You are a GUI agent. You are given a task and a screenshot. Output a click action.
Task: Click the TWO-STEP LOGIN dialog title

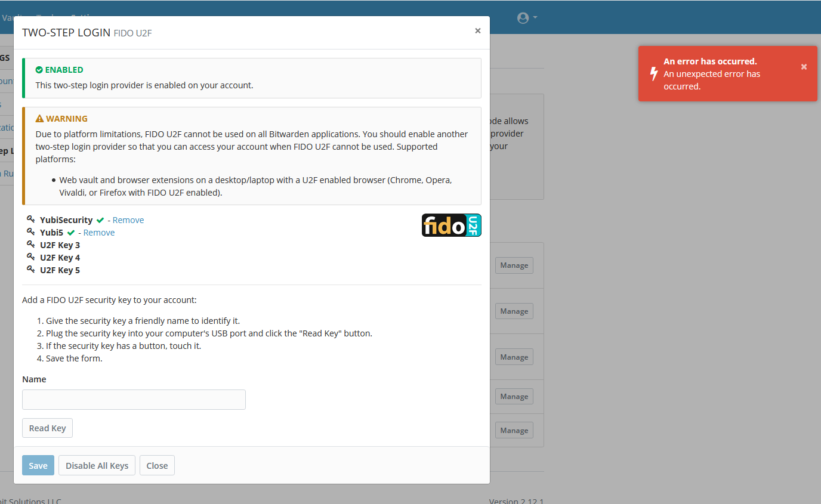click(66, 33)
